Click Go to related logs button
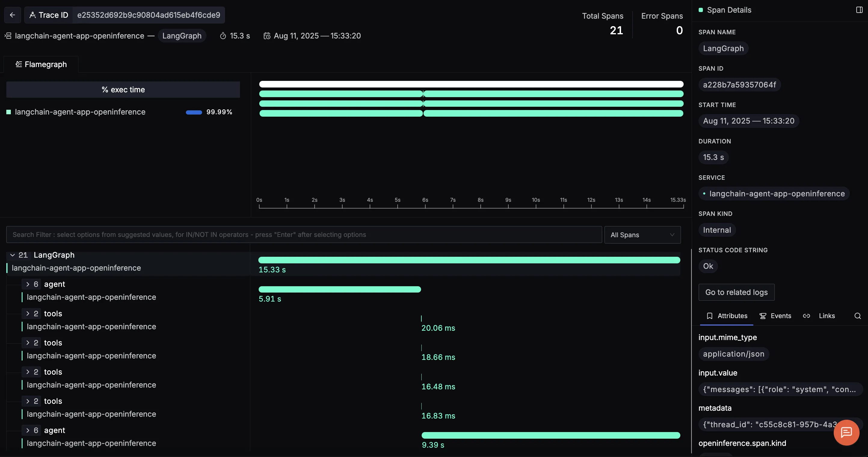 (x=736, y=292)
